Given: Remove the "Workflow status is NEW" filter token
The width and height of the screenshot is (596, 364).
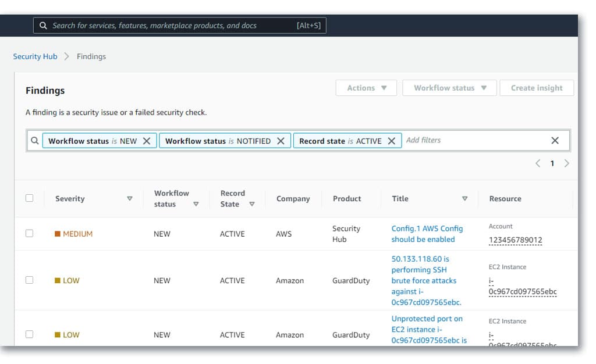Looking at the screenshot, I should tap(147, 140).
